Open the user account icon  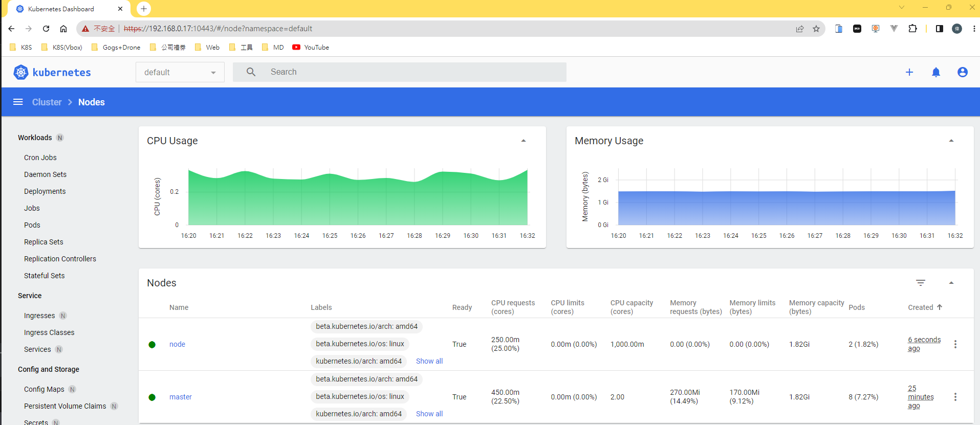(x=963, y=72)
